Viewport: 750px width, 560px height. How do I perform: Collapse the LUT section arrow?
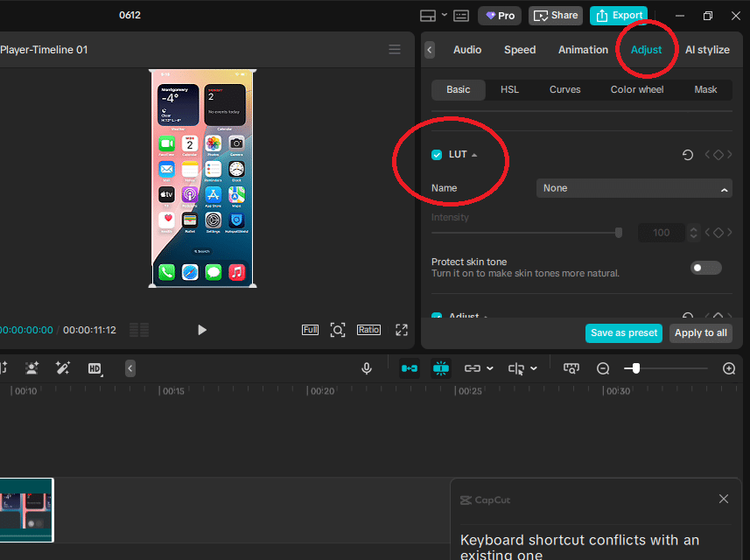point(474,155)
